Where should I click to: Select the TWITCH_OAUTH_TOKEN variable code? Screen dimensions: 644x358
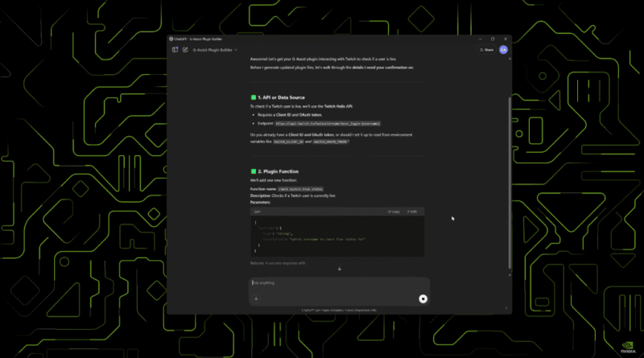[x=330, y=142]
